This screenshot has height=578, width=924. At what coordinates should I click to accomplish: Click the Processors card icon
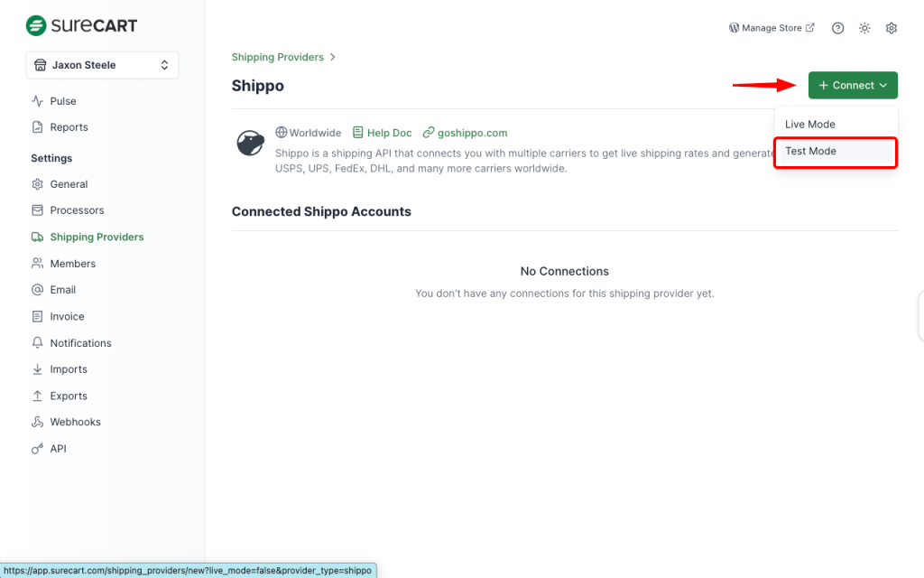click(x=37, y=210)
